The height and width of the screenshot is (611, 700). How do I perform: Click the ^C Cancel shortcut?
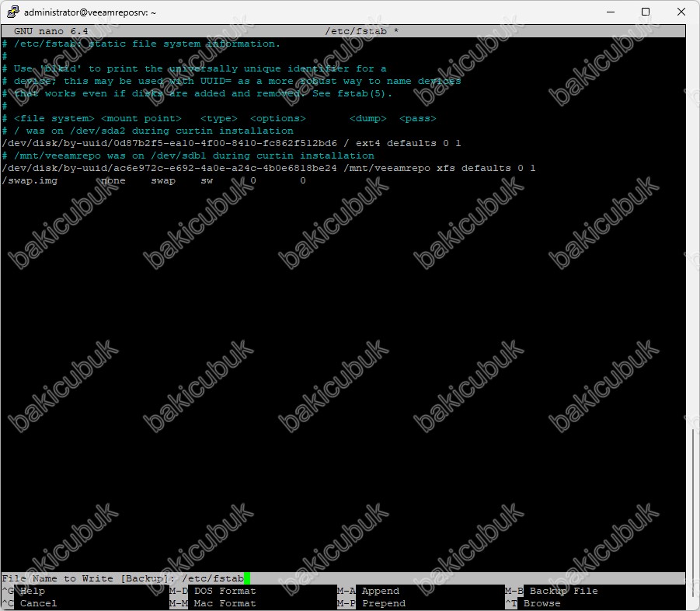pyautogui.click(x=30, y=603)
